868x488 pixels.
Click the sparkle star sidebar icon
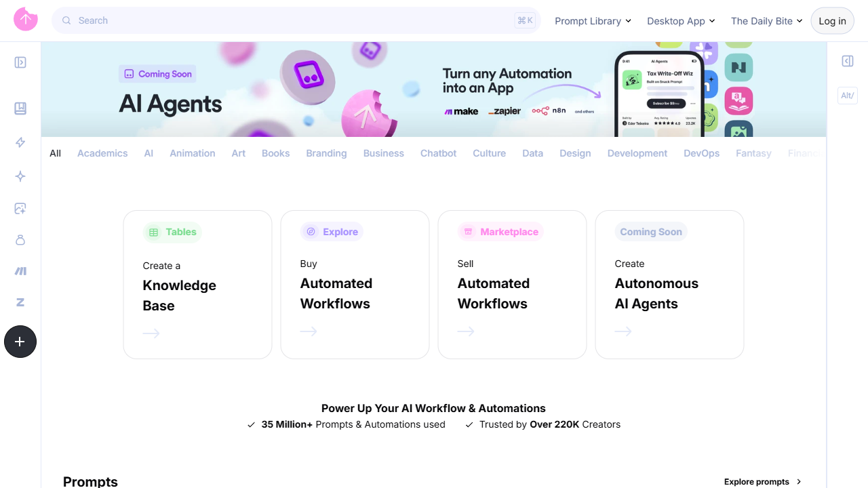point(20,176)
